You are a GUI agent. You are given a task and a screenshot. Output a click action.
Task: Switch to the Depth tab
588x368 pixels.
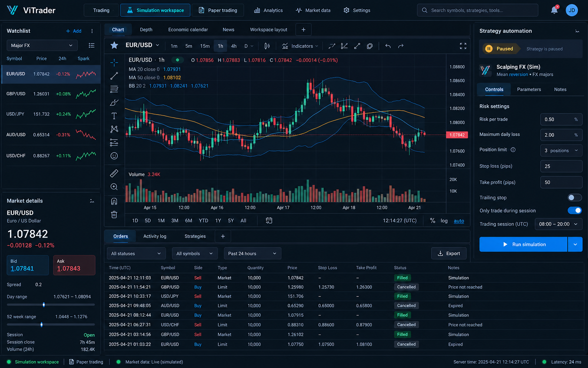(146, 30)
